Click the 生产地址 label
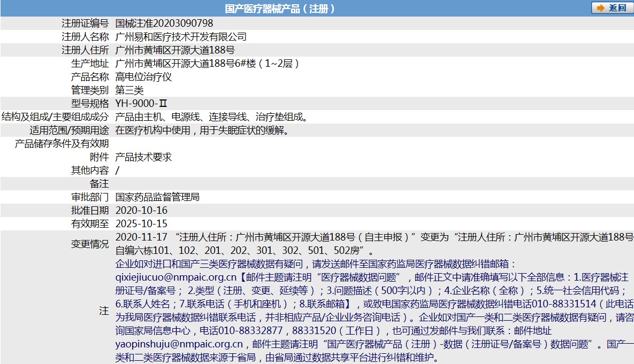634x364 pixels. click(90, 64)
